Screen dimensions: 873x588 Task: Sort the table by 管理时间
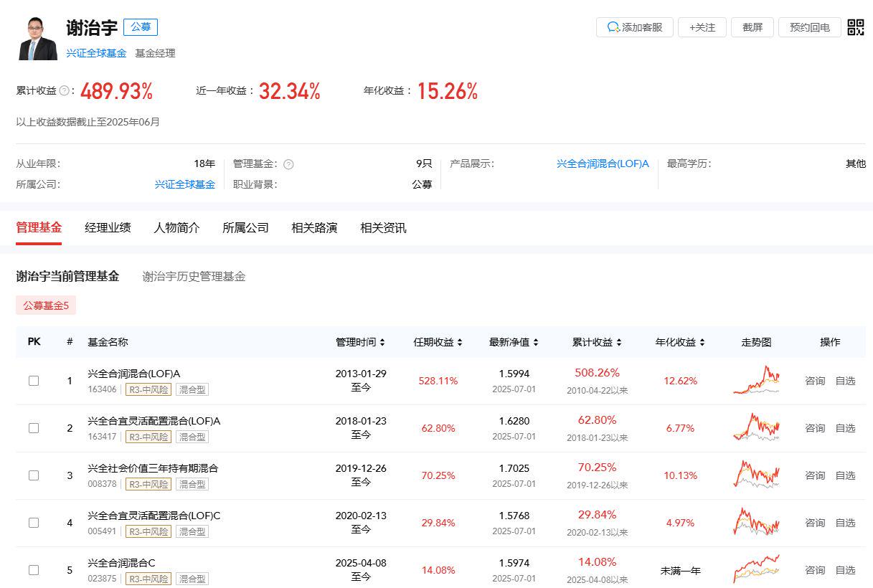[361, 342]
